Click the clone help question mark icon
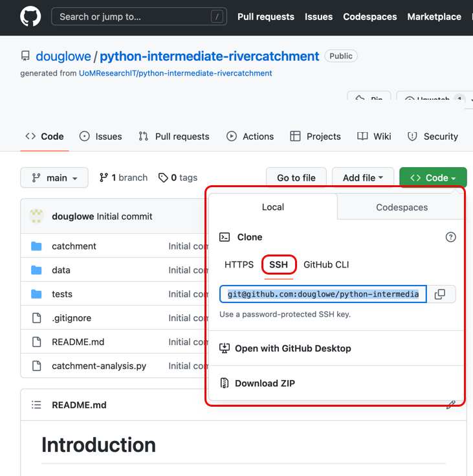 coord(450,237)
